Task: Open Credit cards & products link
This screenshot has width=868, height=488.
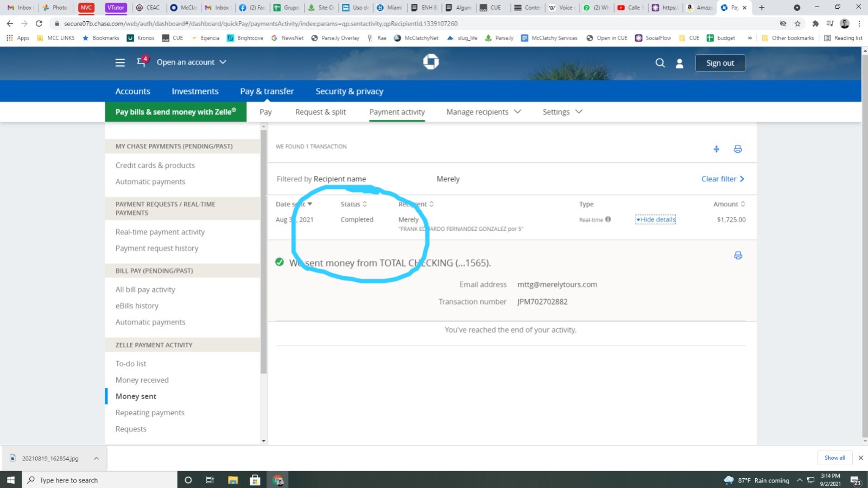Action: (x=155, y=165)
